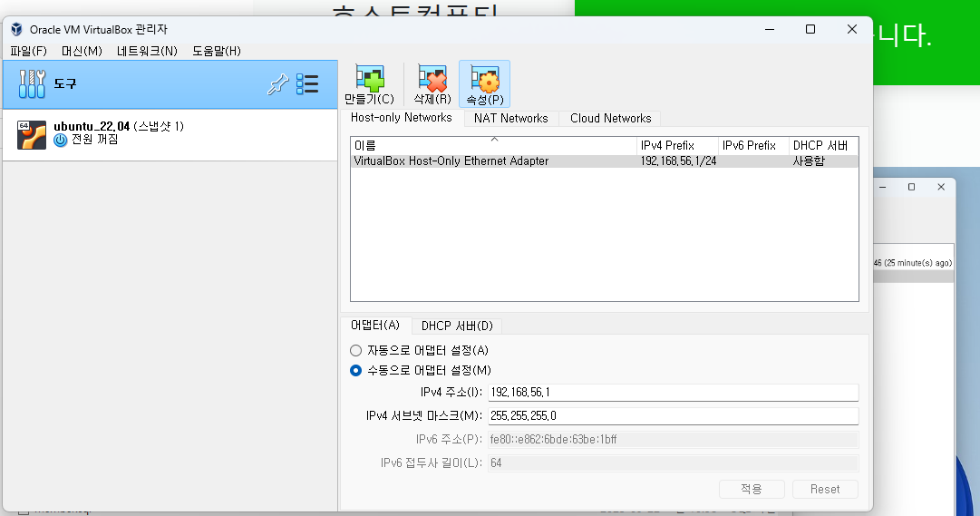Screen dimensions: 980x516
Task: Switch to NAT Networks tab
Action: pos(510,118)
